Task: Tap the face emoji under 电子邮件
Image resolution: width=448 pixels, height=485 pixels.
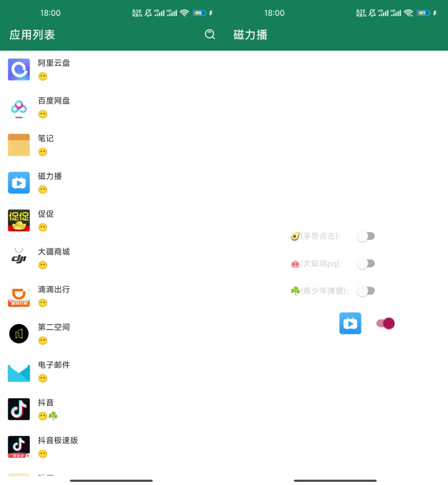Action: click(x=43, y=378)
